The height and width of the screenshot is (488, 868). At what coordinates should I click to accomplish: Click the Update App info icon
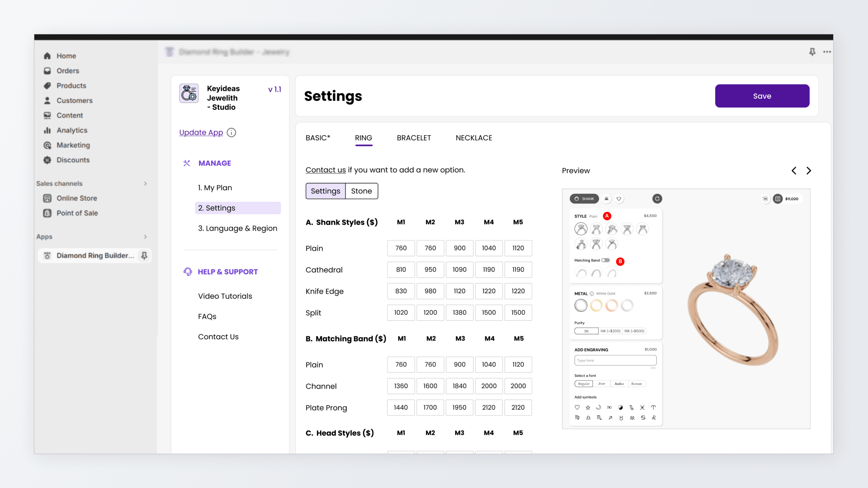(231, 132)
